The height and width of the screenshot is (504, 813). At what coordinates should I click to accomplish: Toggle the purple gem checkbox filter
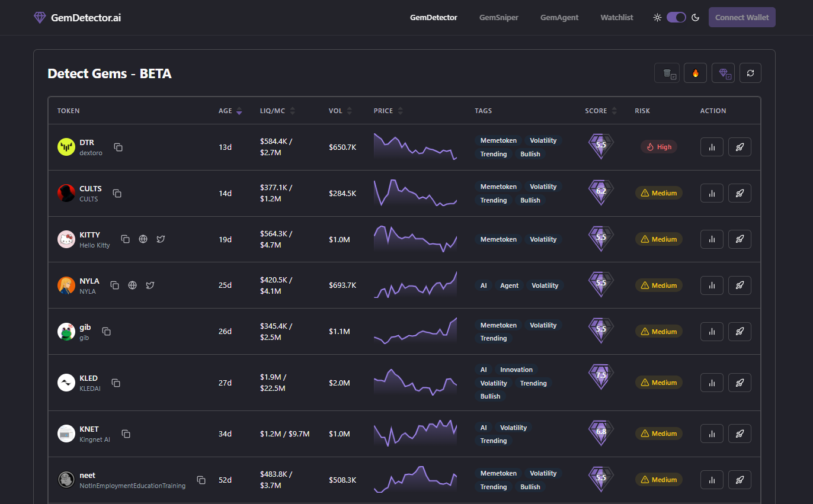point(723,73)
